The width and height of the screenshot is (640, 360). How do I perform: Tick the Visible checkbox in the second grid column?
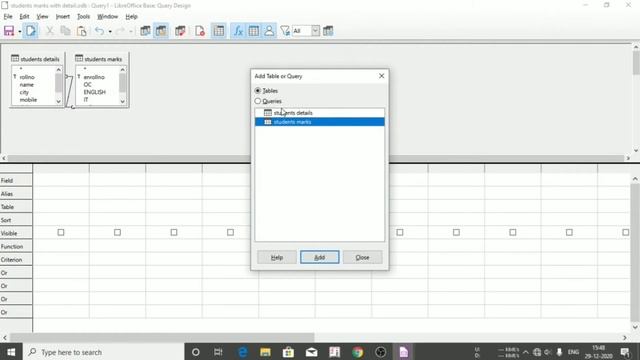118,232
